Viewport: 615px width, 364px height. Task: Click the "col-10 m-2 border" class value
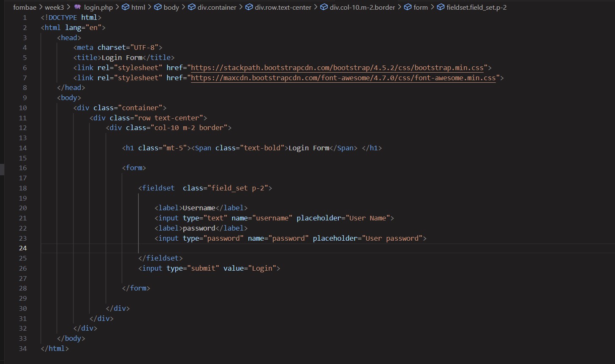click(x=189, y=128)
